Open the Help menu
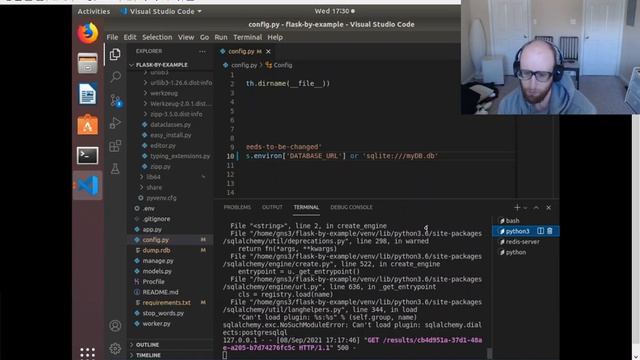The width and height of the screenshot is (640, 360). [275, 37]
